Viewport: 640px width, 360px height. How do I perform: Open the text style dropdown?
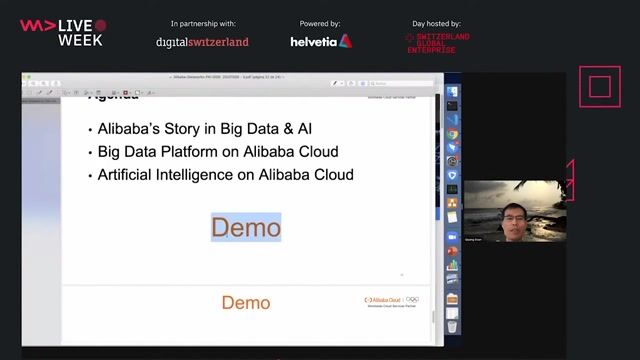tap(151, 93)
